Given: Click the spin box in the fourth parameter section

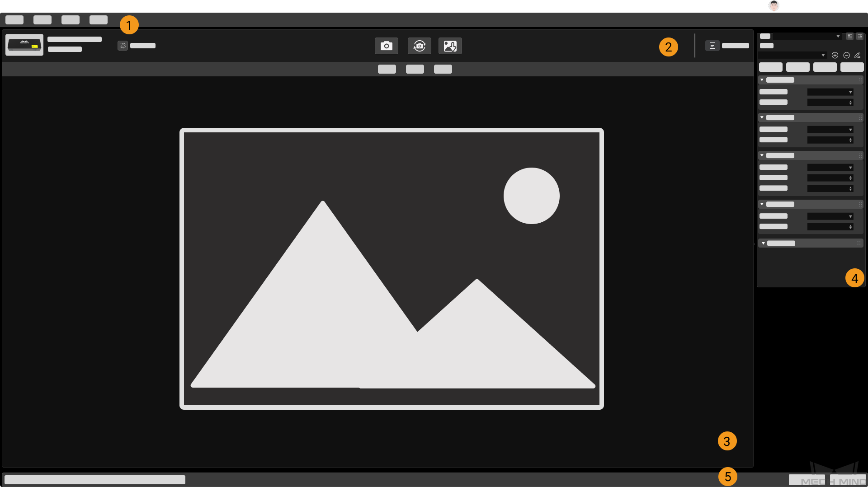Looking at the screenshot, I should 830,227.
